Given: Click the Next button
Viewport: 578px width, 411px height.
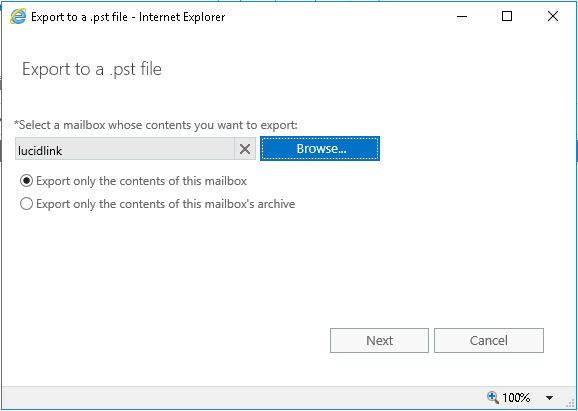Looking at the screenshot, I should point(379,340).
